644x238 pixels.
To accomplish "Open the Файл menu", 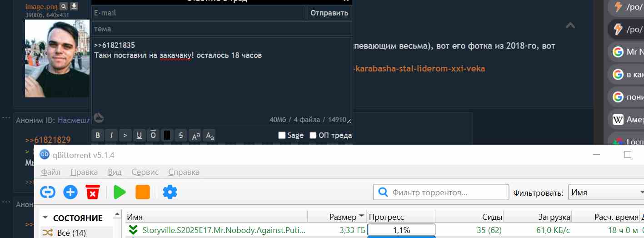I will coord(51,172).
